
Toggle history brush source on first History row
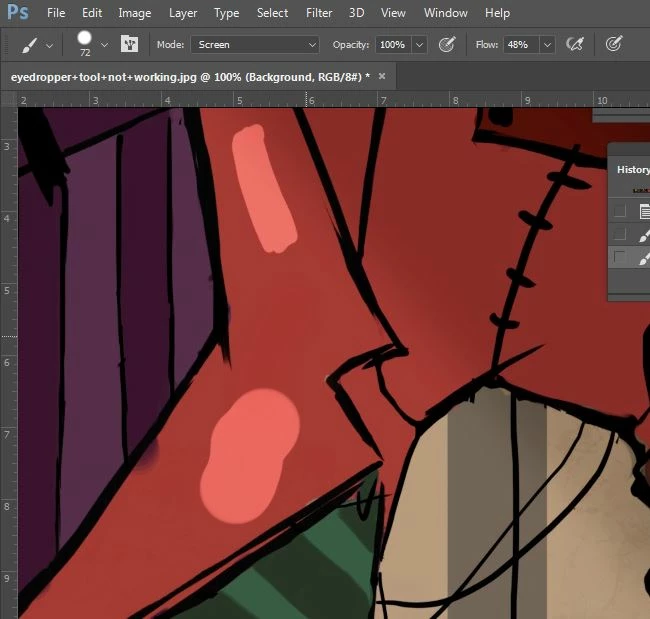[x=620, y=211]
